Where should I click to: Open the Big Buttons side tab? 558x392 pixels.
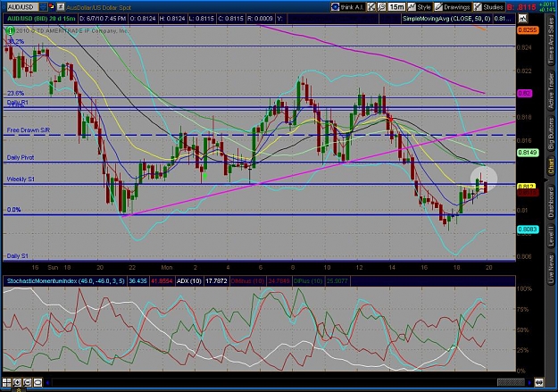coord(551,134)
